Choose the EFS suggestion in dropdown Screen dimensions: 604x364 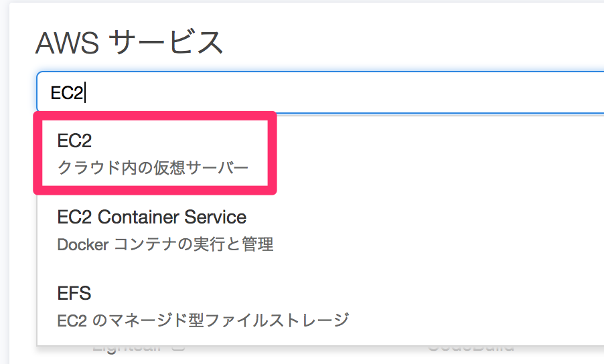pos(321,306)
